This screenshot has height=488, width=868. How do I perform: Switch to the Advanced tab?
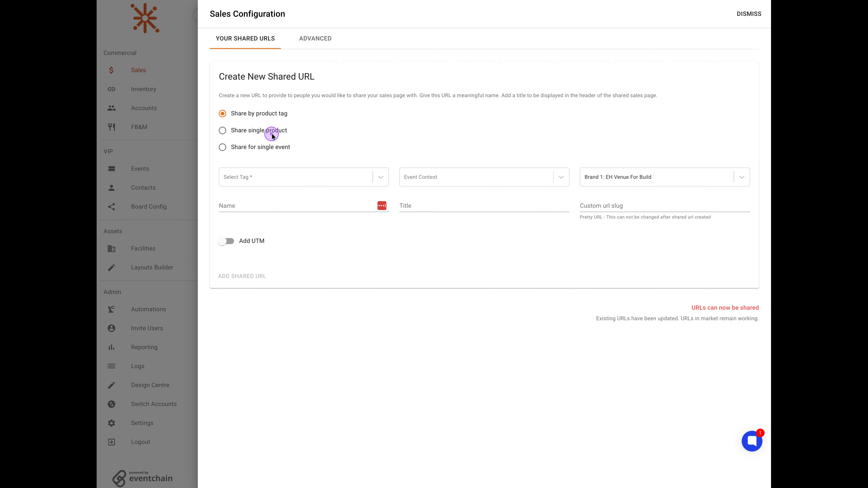click(315, 38)
